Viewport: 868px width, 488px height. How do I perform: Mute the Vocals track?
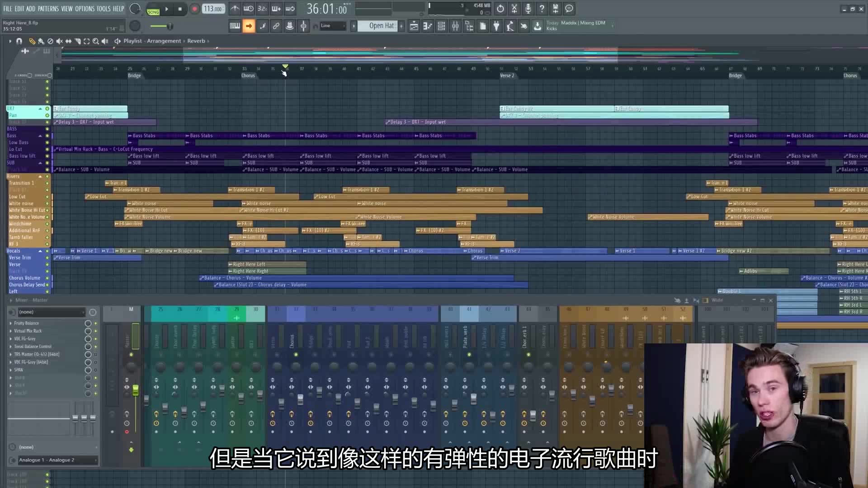(x=47, y=251)
